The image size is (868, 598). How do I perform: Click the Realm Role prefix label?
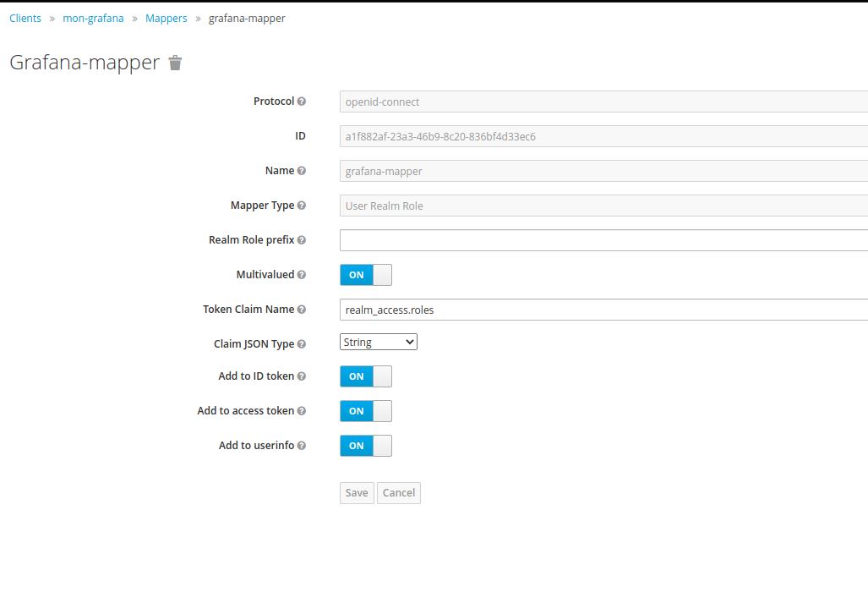tap(251, 240)
